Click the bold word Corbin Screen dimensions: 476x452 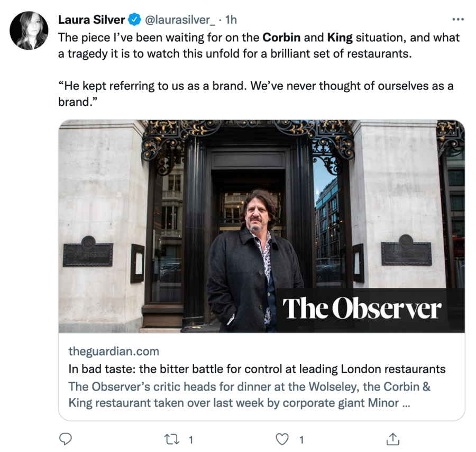pyautogui.click(x=282, y=38)
